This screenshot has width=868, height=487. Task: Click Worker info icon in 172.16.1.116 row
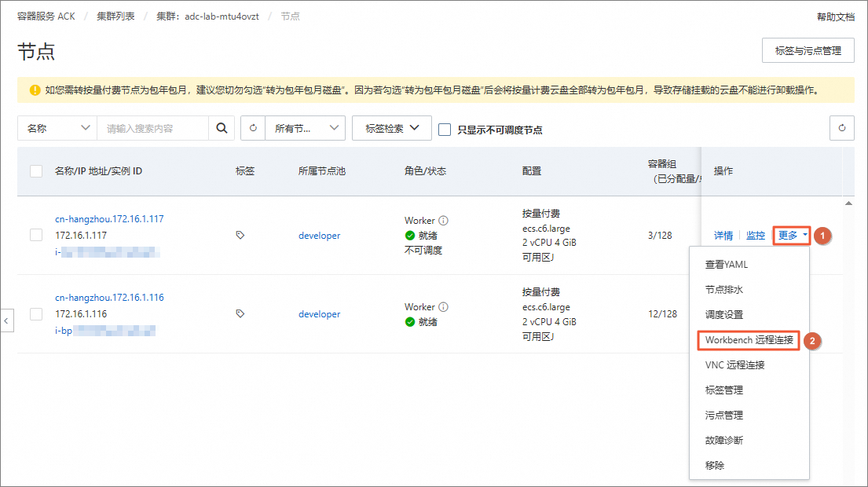click(x=443, y=306)
